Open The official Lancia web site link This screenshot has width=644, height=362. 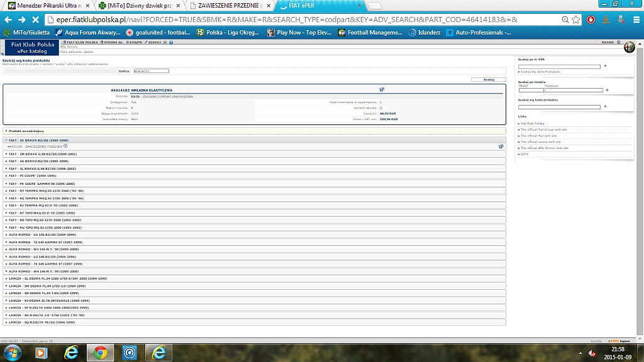[540, 141]
